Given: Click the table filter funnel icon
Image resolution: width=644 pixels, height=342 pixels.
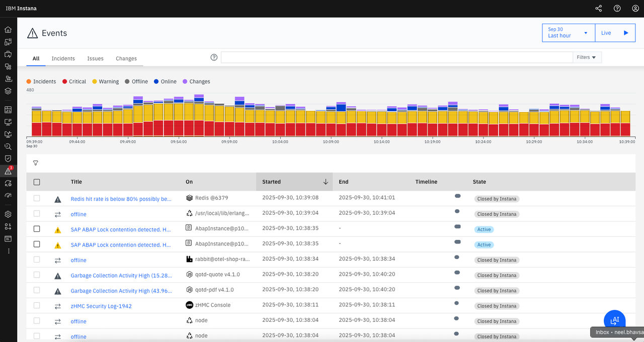Looking at the screenshot, I should (36, 163).
